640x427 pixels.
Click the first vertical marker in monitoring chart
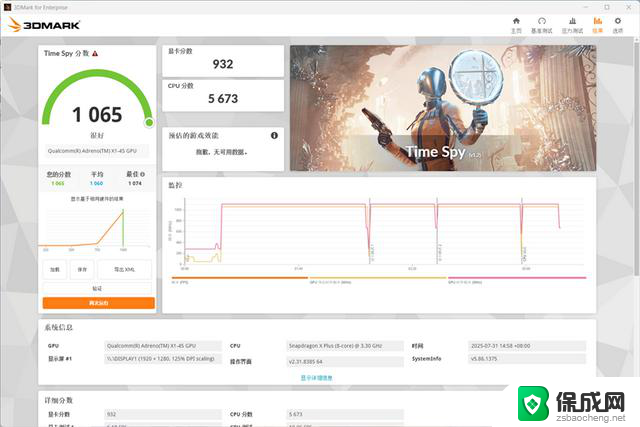pos(369,231)
